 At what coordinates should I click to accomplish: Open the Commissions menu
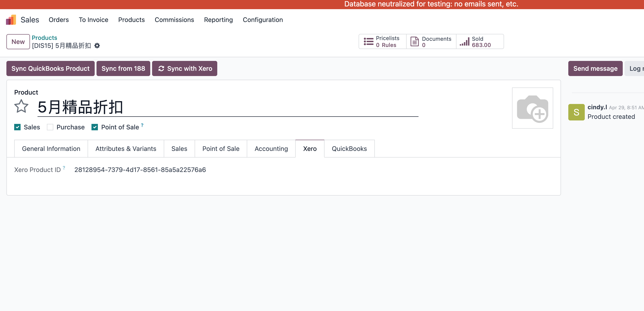click(174, 20)
